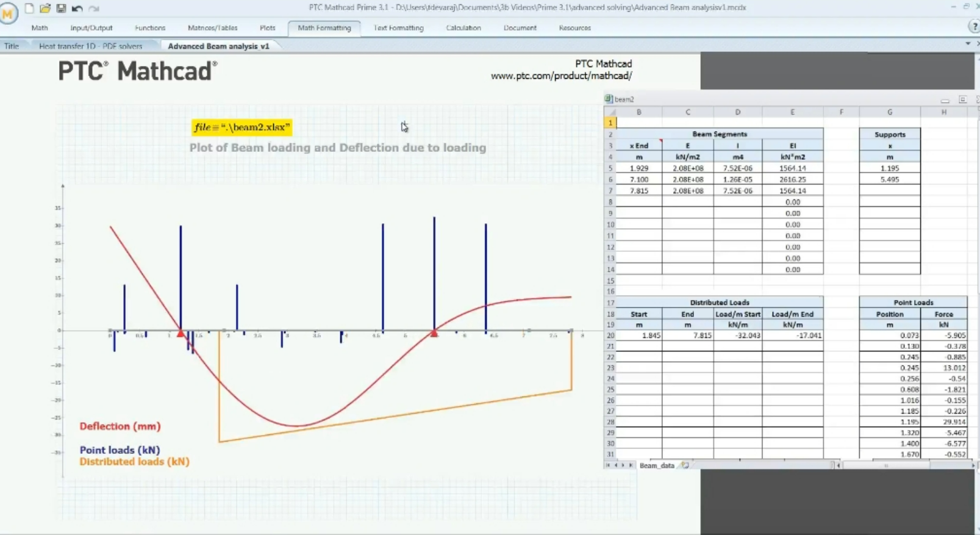Select row 1 header in spreadsheet
Image resolution: width=980 pixels, height=535 pixels.
point(610,123)
